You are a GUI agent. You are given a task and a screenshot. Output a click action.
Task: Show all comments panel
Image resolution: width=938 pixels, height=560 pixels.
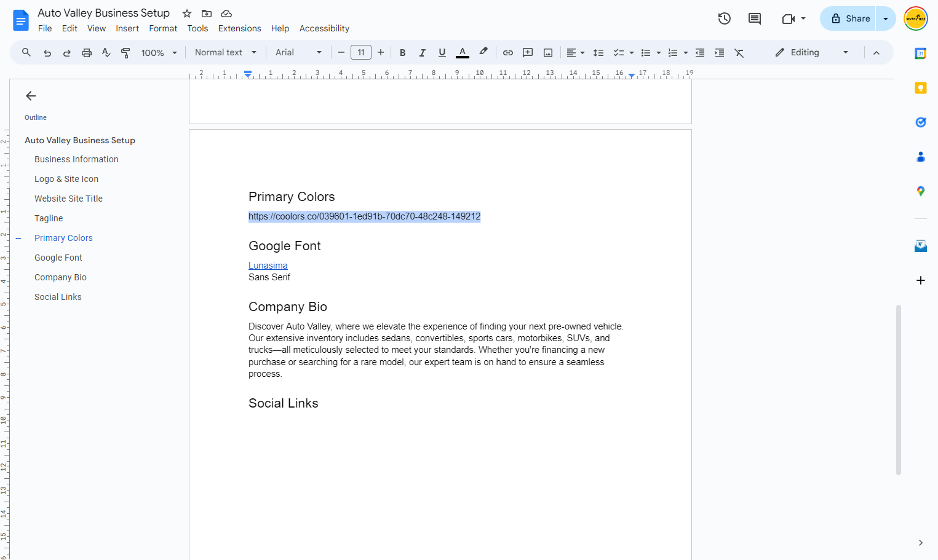pos(755,18)
